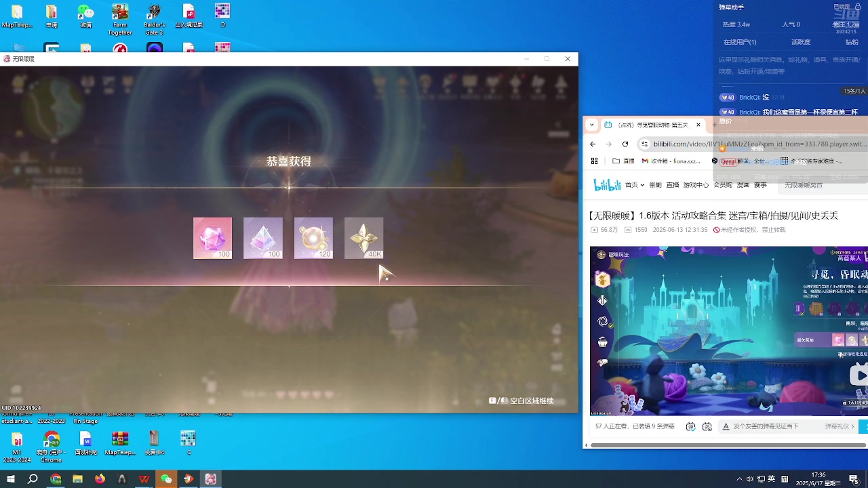Go to 番剧 in bilibili nav
Image resolution: width=868 pixels, height=488 pixels.
click(x=655, y=185)
